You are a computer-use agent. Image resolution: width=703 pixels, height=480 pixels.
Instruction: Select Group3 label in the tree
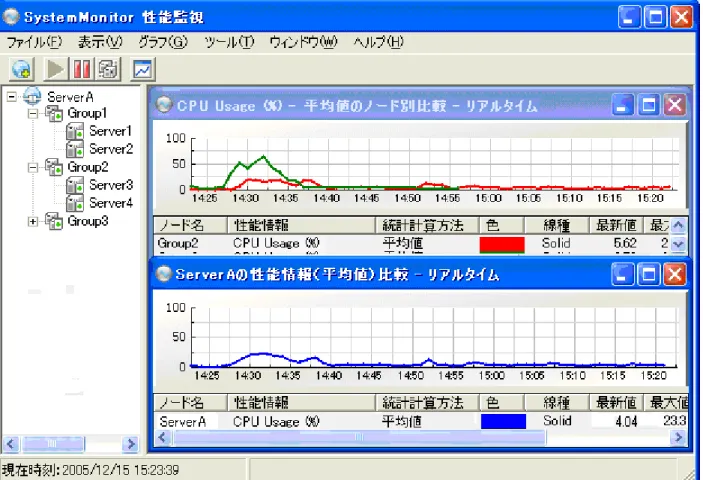coord(88,221)
